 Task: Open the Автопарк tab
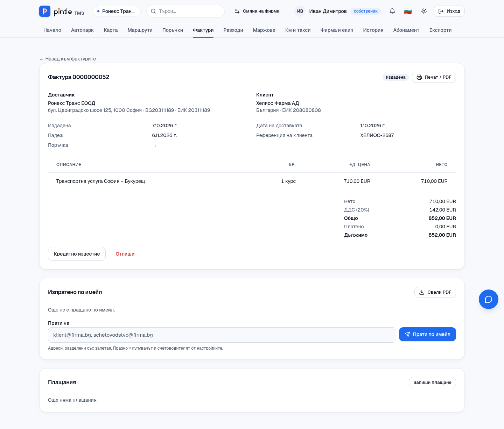pyautogui.click(x=82, y=30)
